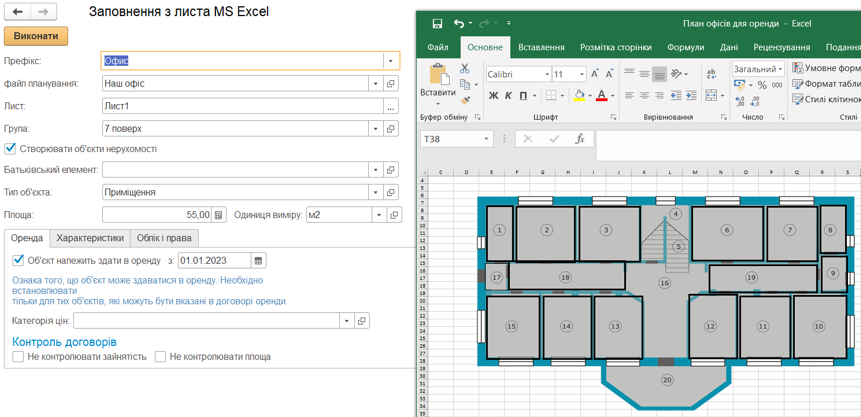Open the Вставлення ribbon tab
The width and height of the screenshot is (861, 417).
point(541,48)
